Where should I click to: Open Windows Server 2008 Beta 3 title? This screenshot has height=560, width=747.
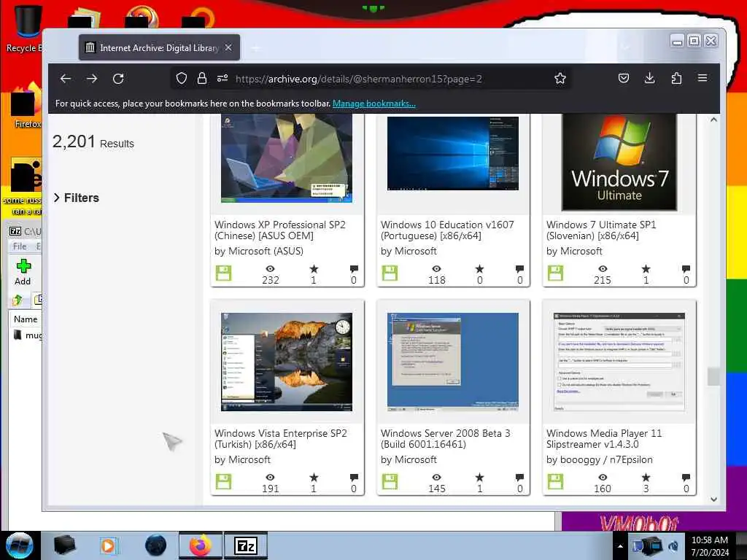tap(446, 438)
